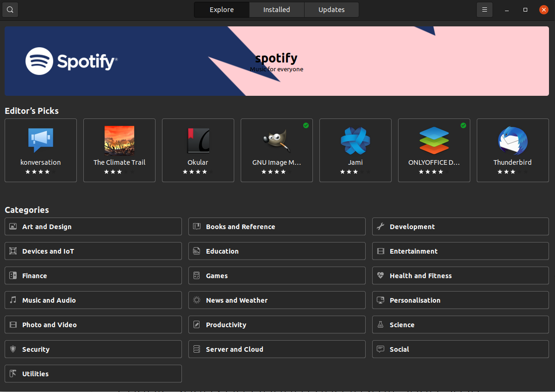Screen dimensions: 555x392
Task: Open the Server and Cloud category
Action: click(277, 349)
